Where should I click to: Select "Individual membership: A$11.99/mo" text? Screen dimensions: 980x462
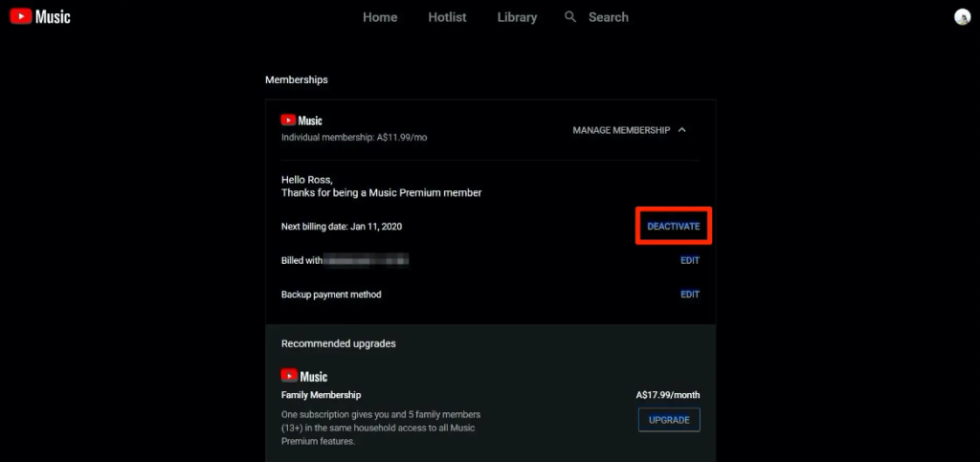pos(354,138)
